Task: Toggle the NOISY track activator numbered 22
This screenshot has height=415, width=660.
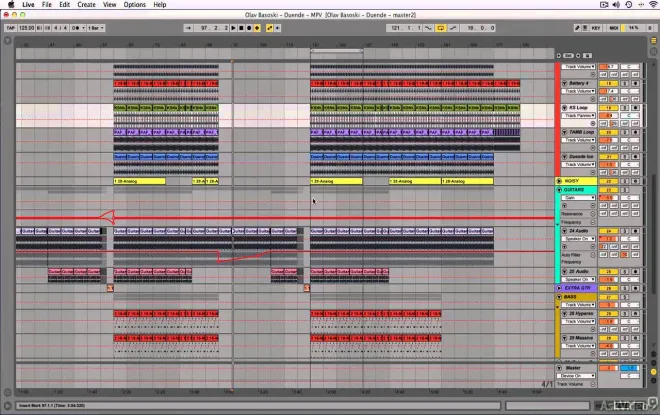Action: click(x=608, y=181)
